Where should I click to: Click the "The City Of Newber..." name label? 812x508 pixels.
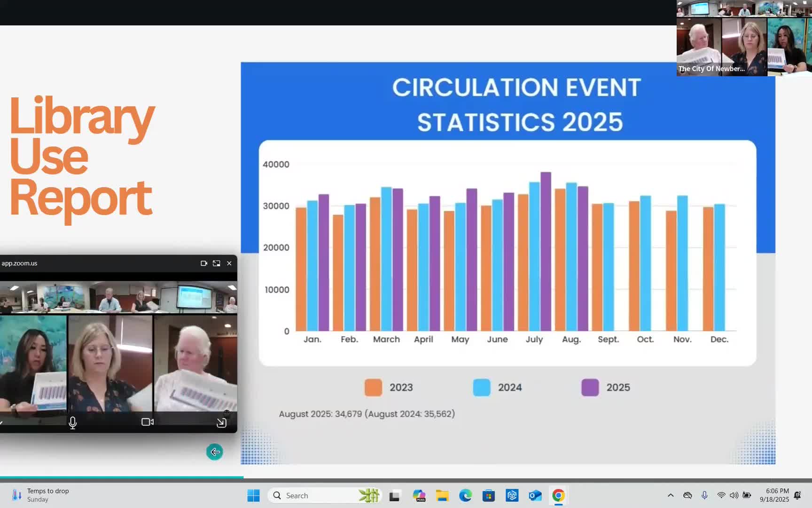[x=711, y=69]
